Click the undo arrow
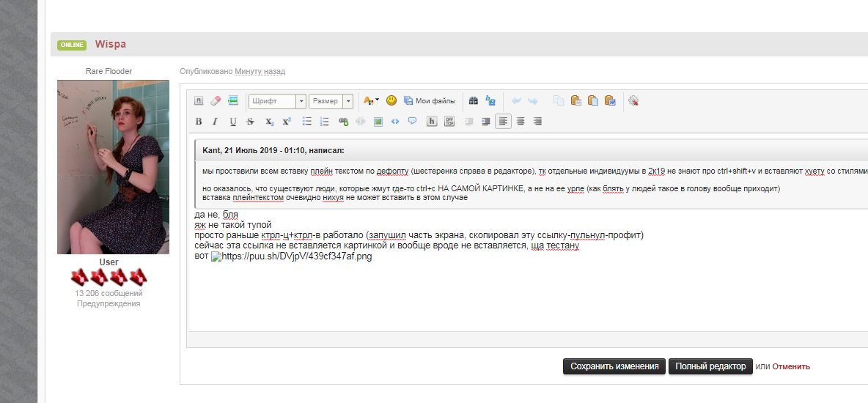The height and width of the screenshot is (403, 868). [516, 101]
